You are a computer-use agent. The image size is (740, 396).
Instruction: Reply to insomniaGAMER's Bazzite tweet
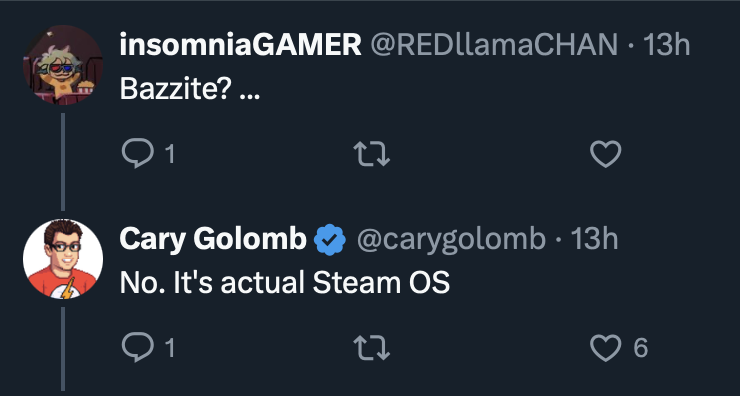click(x=138, y=153)
